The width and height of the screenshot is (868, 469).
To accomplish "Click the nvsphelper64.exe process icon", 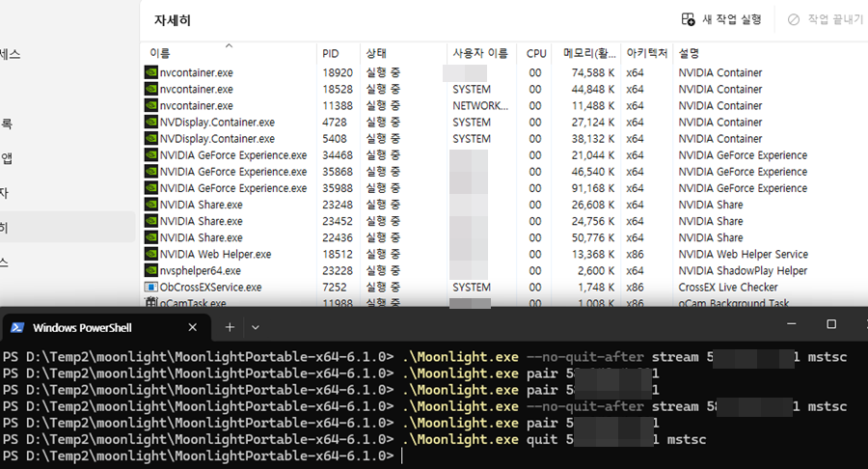I will (151, 271).
